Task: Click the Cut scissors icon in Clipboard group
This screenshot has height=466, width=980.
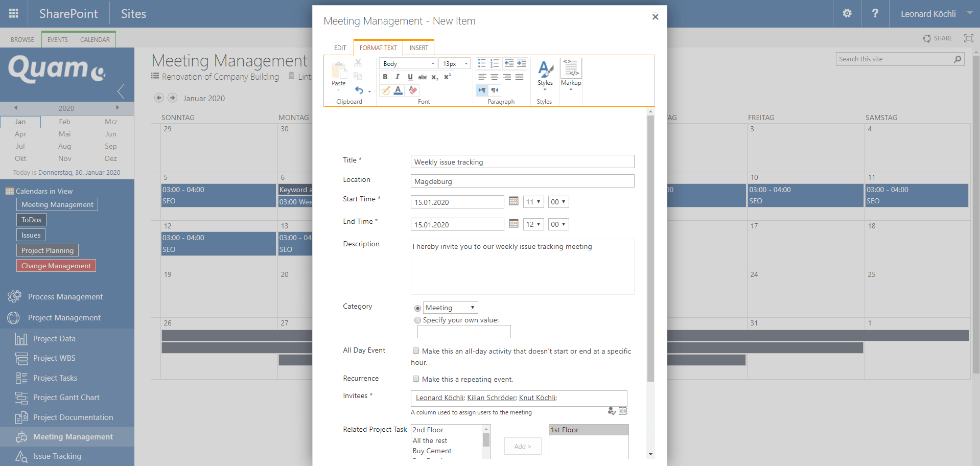Action: point(359,62)
